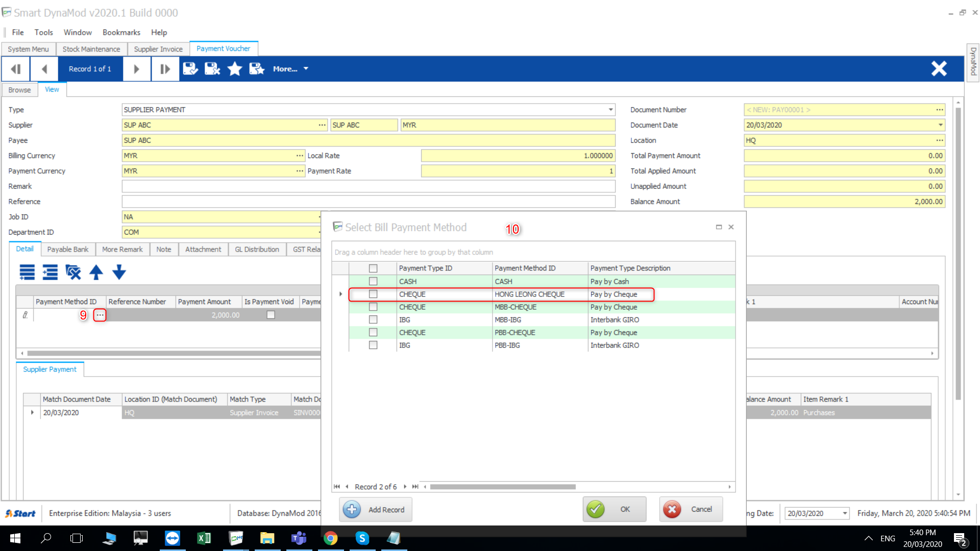Check the CASH payment type checkbox

(373, 282)
